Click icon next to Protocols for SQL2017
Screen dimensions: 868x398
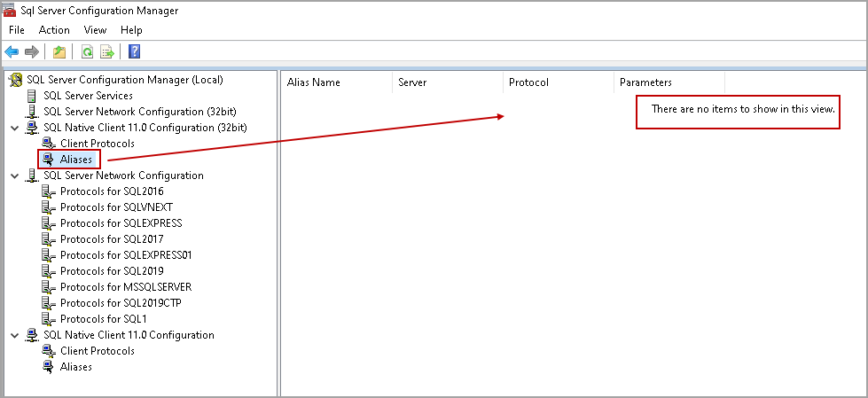click(x=49, y=239)
